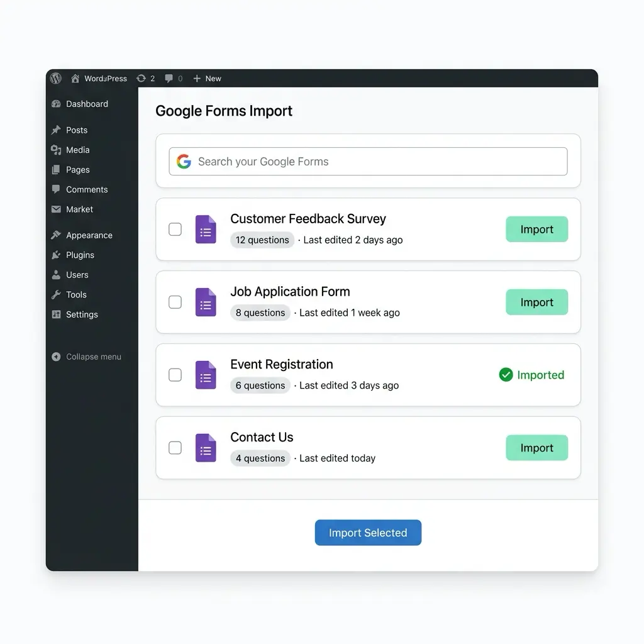644x644 pixels.
Task: Open the comments bubble icon in admin bar
Action: click(169, 78)
